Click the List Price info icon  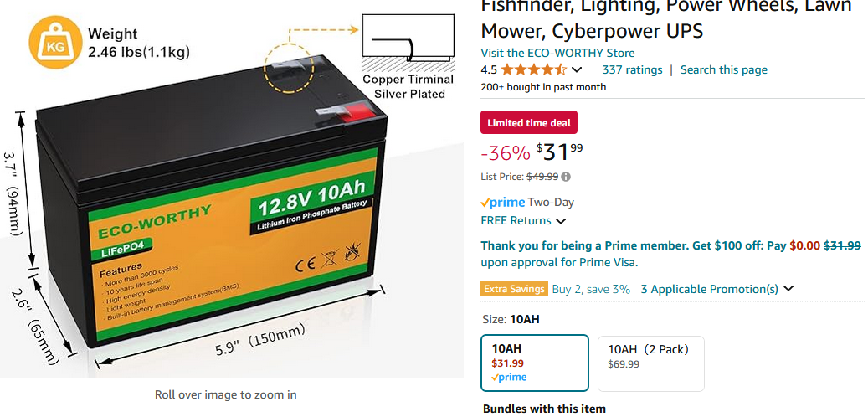[x=566, y=178]
